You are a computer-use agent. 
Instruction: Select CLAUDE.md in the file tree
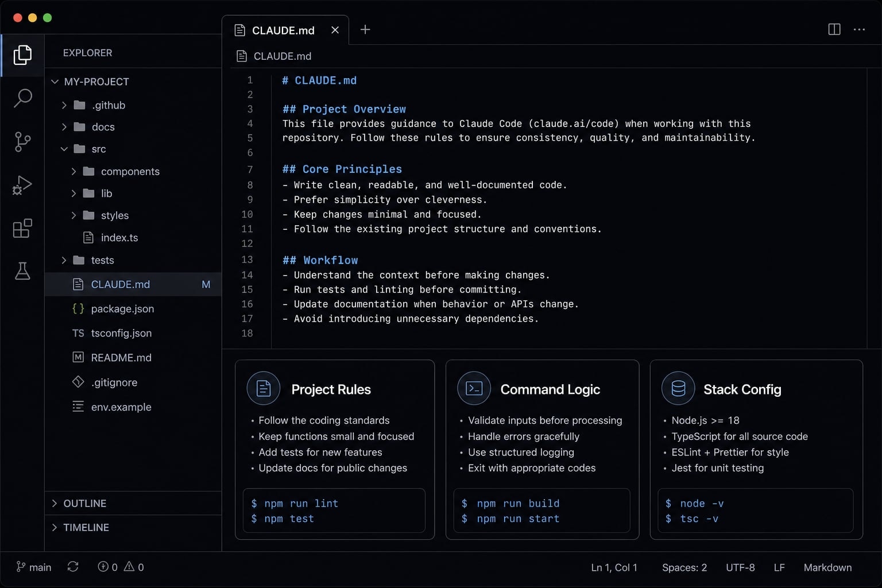pos(133,284)
